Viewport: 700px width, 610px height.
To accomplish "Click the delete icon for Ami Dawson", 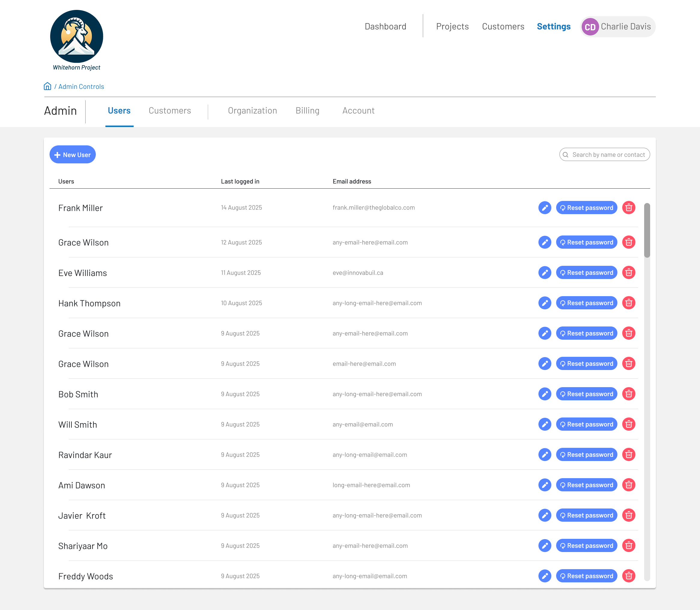I will pyautogui.click(x=629, y=485).
